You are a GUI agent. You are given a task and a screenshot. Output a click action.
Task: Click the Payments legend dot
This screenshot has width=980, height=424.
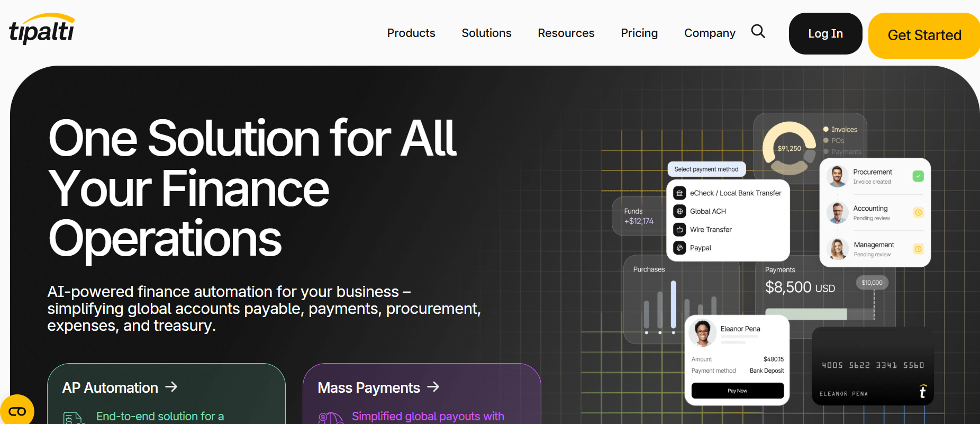(x=825, y=151)
